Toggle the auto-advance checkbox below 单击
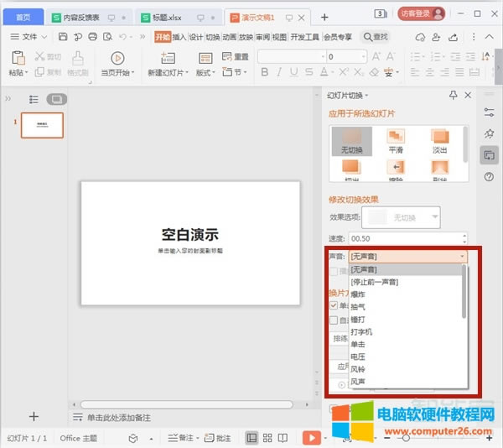Viewport: 503px width, 448px height. click(334, 320)
